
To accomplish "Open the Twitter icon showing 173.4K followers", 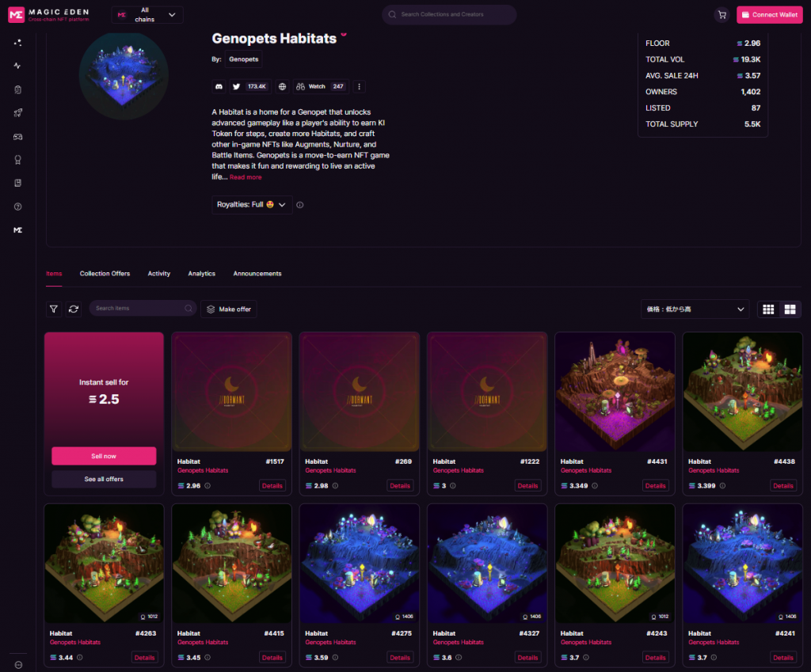I will pos(249,86).
